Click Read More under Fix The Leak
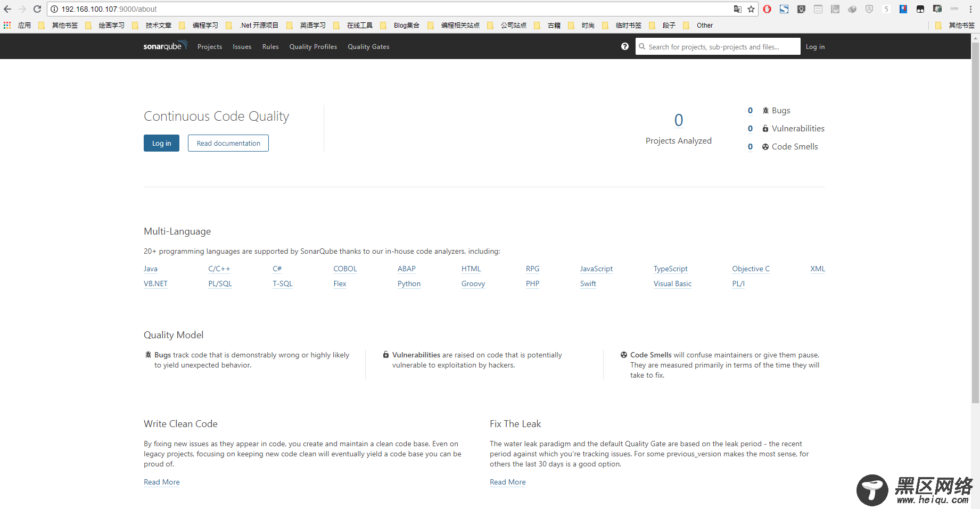 pos(508,482)
